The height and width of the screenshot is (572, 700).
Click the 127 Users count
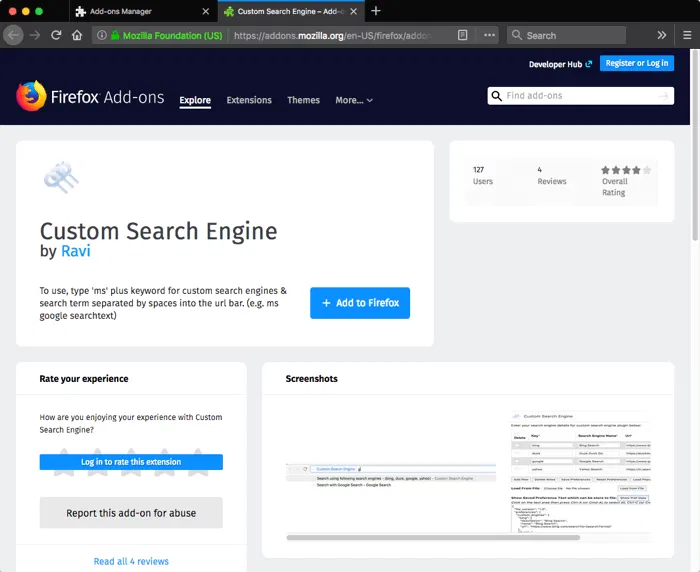tap(483, 175)
